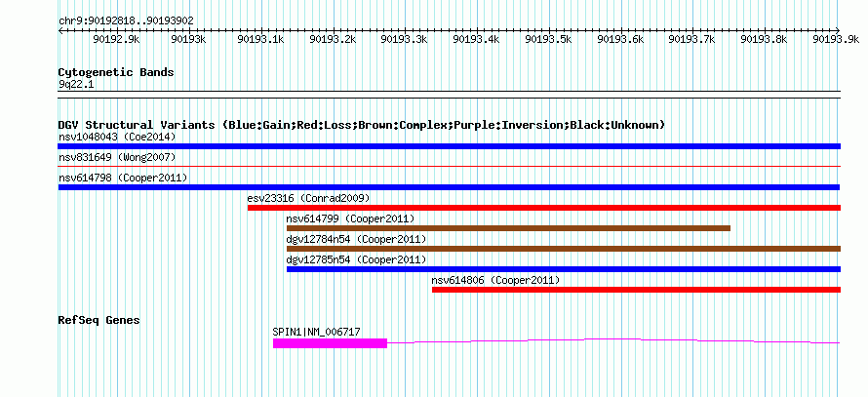Click the brown nsv614799 complex variant bar
The height and width of the screenshot is (397, 868).
coord(509,228)
